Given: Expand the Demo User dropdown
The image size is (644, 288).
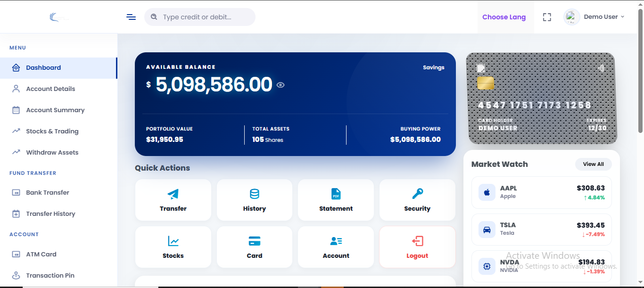Looking at the screenshot, I should (x=604, y=17).
